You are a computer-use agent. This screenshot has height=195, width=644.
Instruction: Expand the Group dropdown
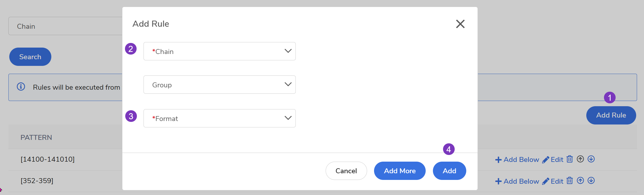click(219, 85)
